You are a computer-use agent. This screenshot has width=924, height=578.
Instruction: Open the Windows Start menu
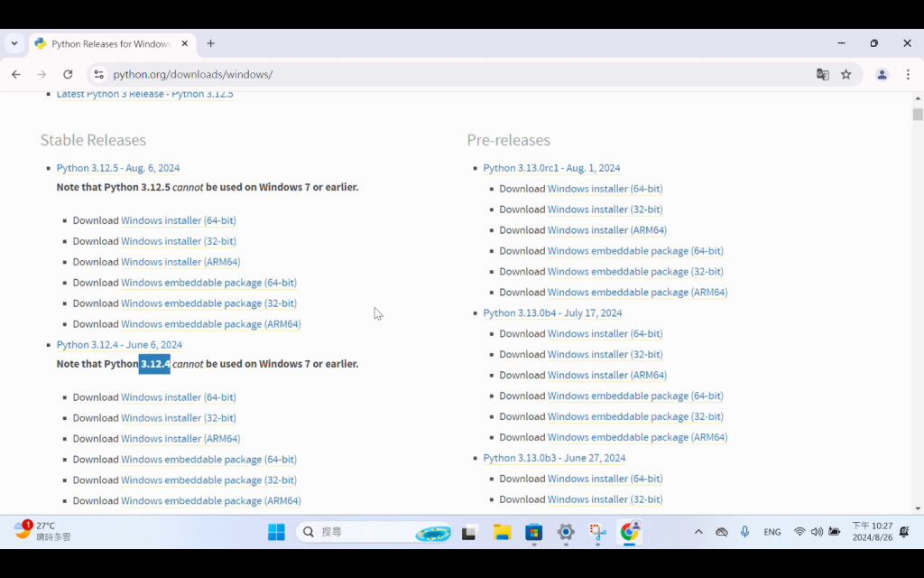pos(276,532)
